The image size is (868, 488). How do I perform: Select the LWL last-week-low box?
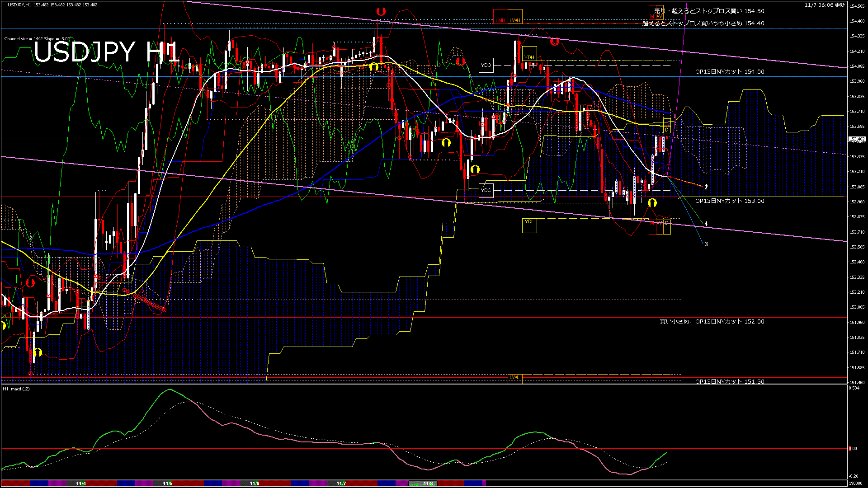pos(514,378)
